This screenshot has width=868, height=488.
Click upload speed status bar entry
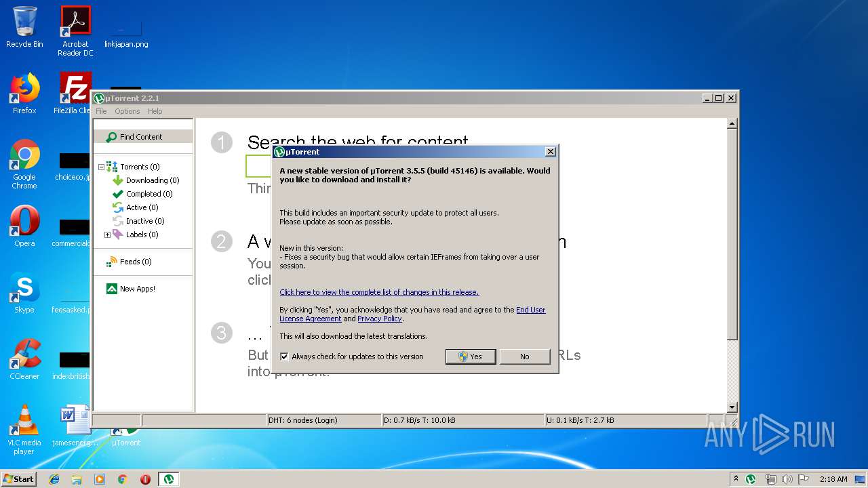pyautogui.click(x=626, y=420)
